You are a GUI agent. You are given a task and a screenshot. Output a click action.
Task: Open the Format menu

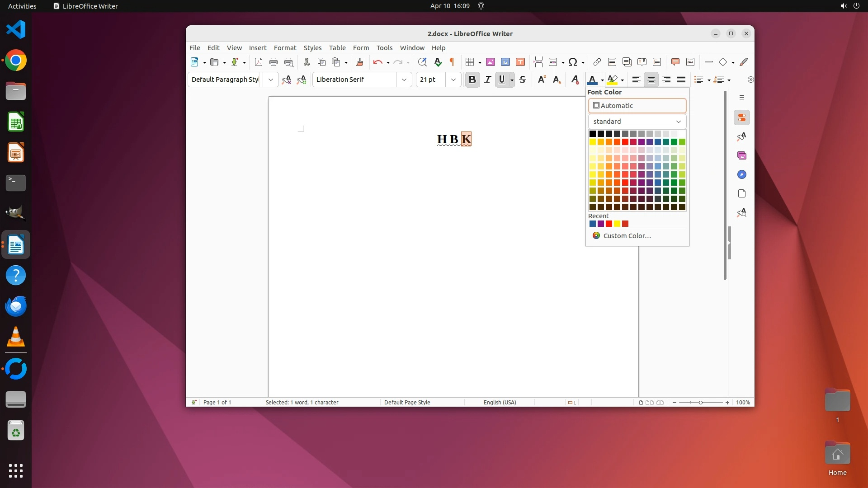285,48
